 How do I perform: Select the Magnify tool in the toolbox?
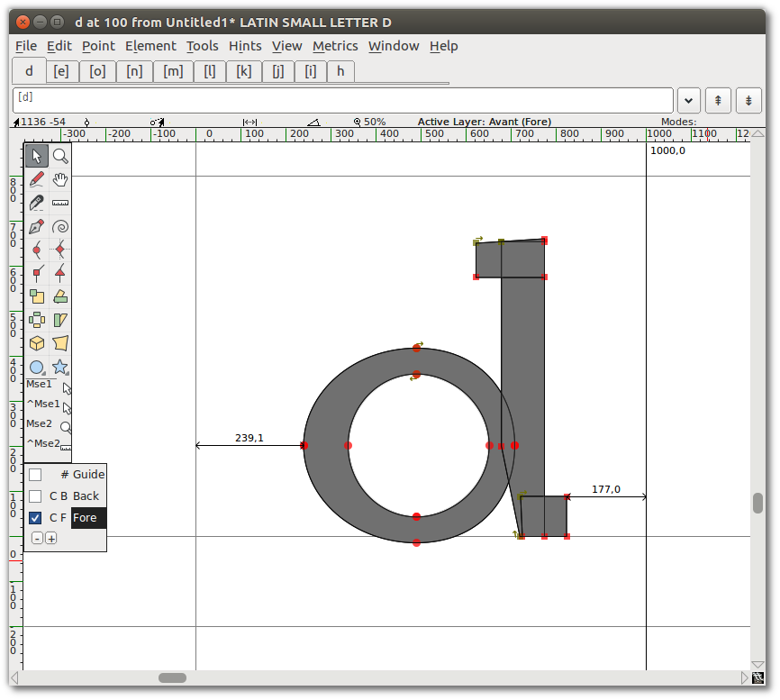pyautogui.click(x=60, y=155)
